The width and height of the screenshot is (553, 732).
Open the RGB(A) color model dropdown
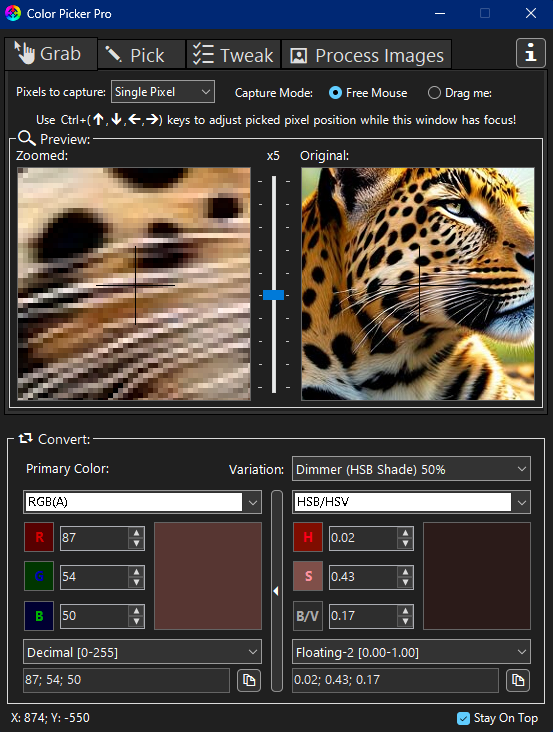pyautogui.click(x=142, y=502)
